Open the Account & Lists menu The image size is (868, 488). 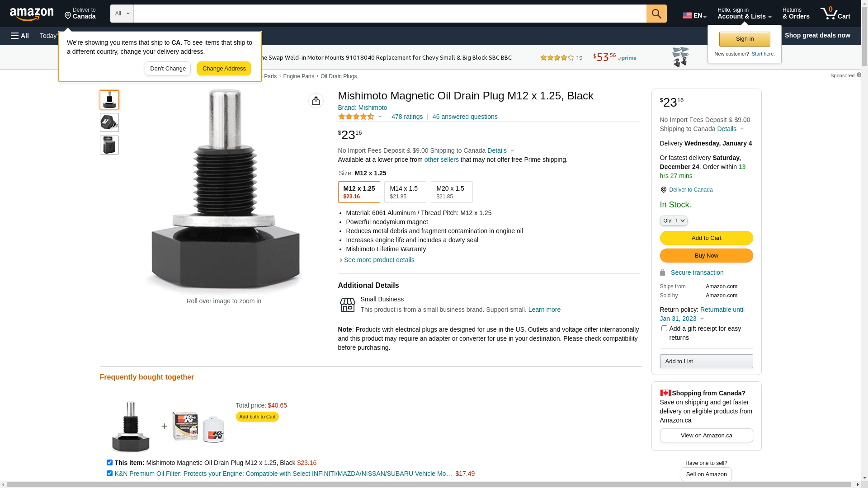744,14
